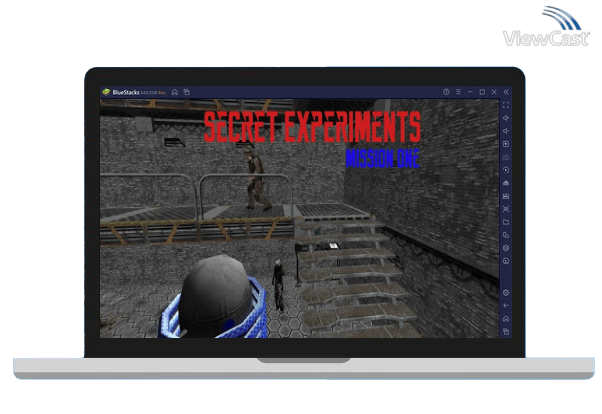Open multi-instance manager sidebar icon
This screenshot has height=414, width=602.
pos(506,235)
